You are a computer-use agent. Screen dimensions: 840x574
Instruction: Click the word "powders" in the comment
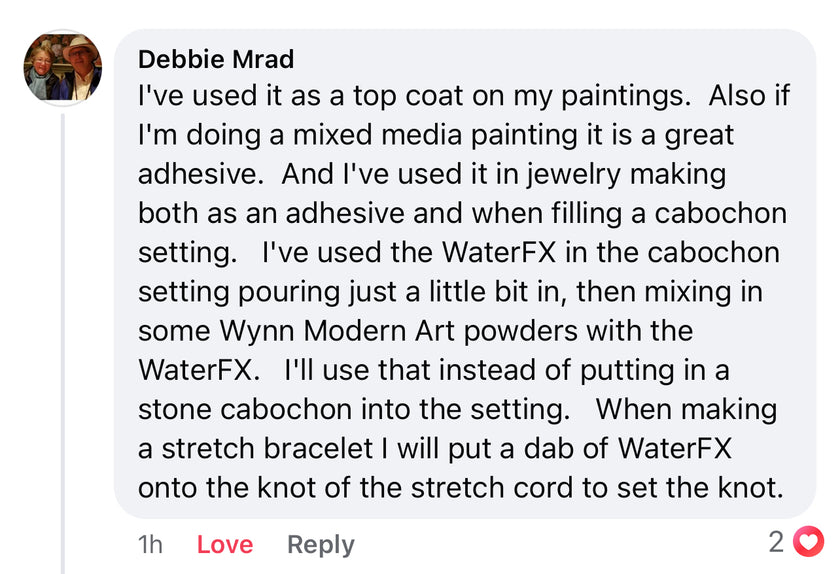pos(529,330)
